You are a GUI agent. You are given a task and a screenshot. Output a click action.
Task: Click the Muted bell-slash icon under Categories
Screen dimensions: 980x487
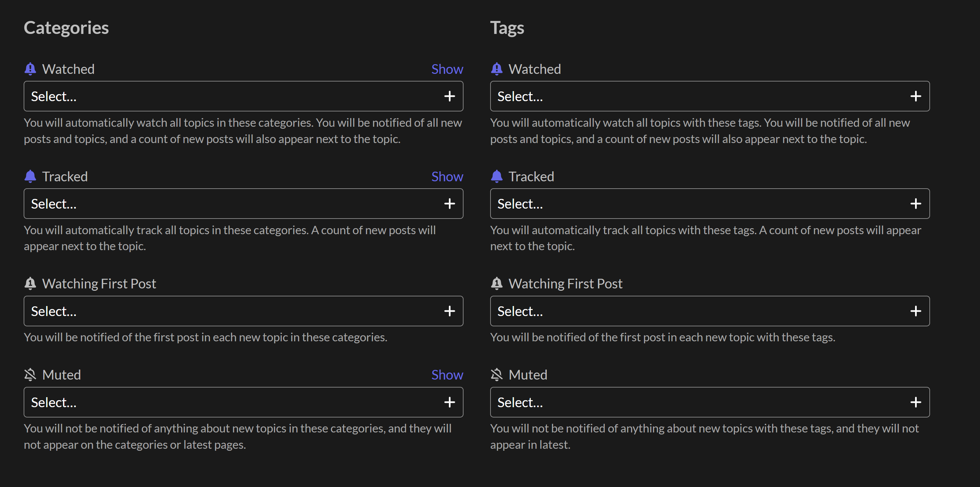[30, 375]
